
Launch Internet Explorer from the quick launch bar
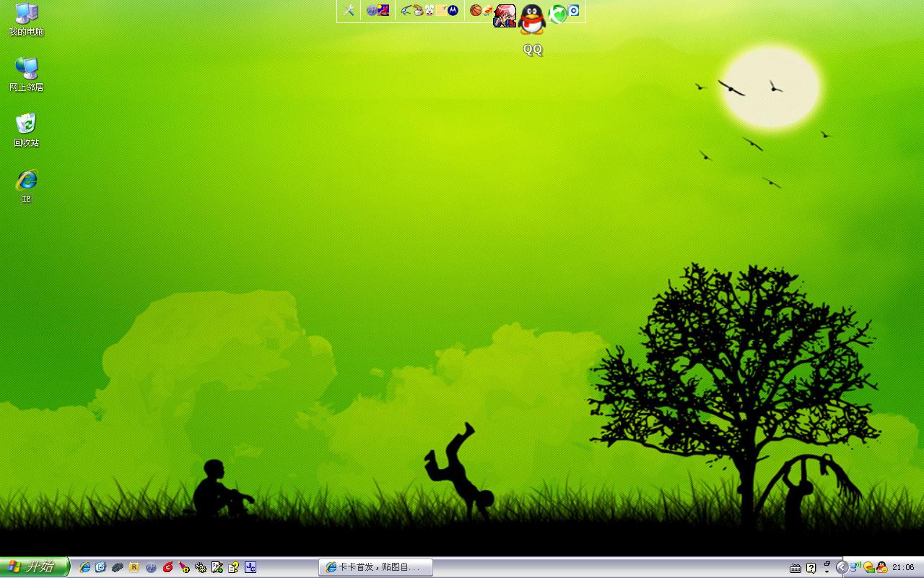point(85,567)
